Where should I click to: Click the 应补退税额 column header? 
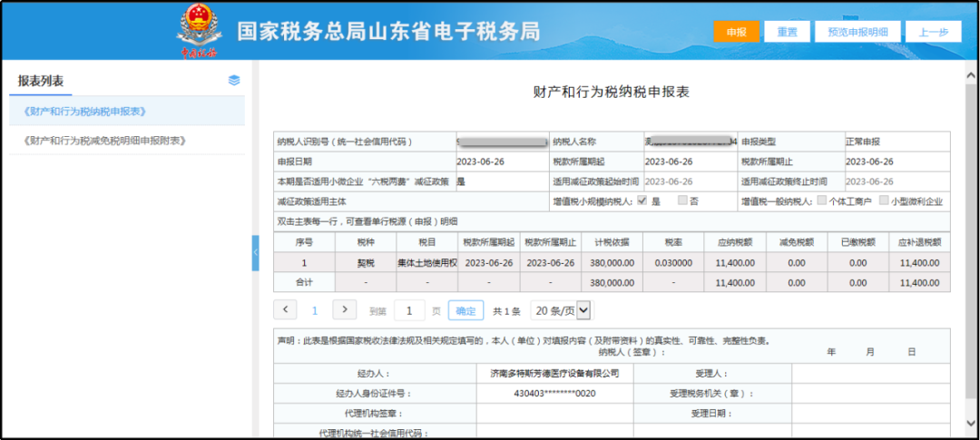point(919,242)
